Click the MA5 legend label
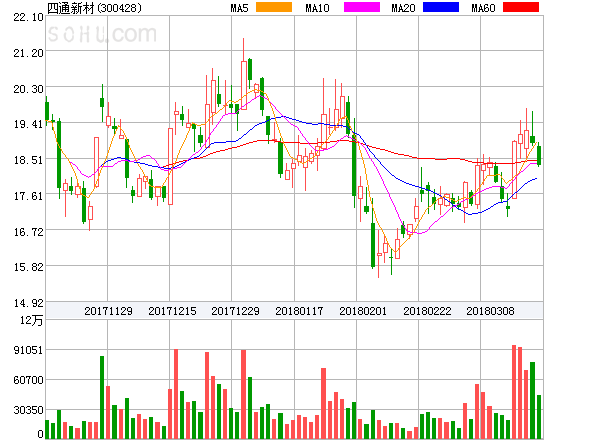600x440 pixels. click(239, 8)
